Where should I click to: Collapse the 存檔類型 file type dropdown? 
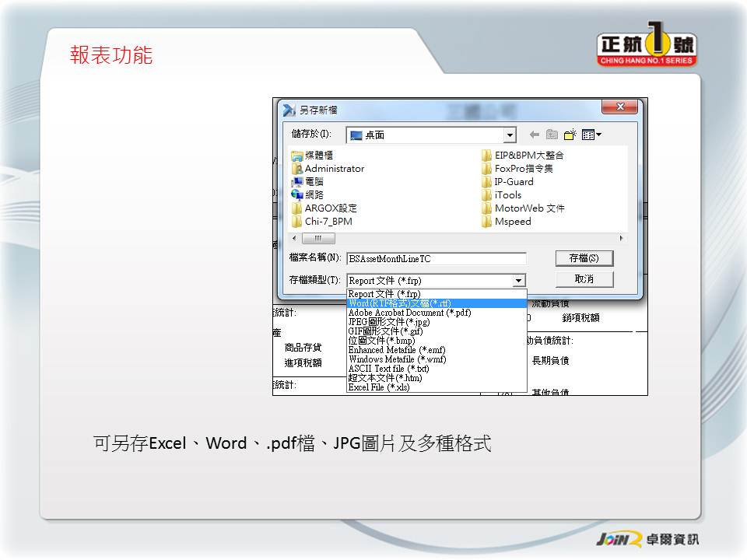(518, 281)
